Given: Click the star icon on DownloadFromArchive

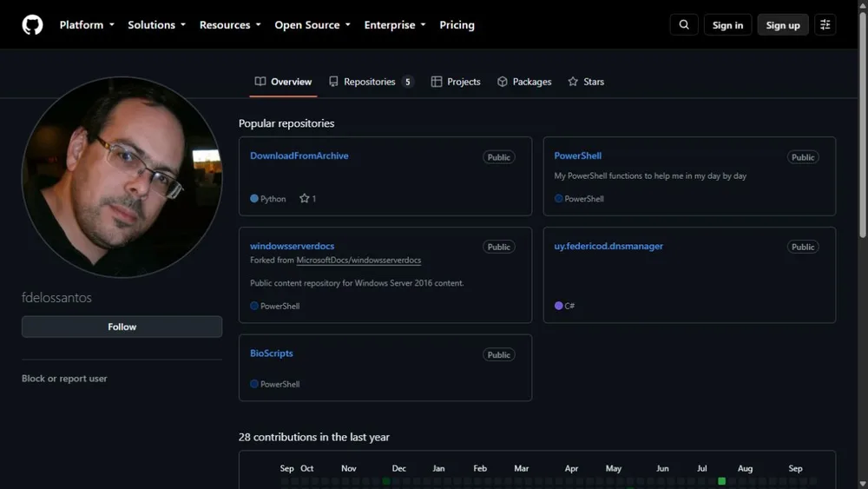Looking at the screenshot, I should coord(304,198).
